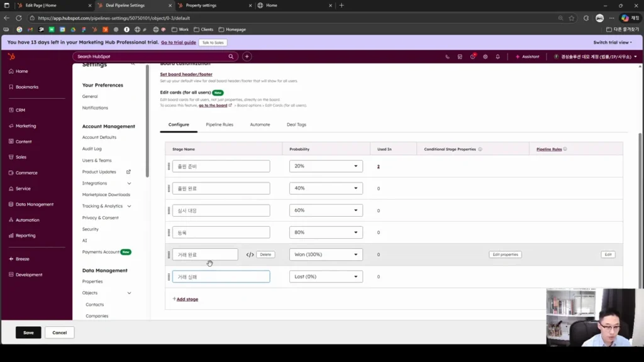The height and width of the screenshot is (362, 644).
Task: Collapse the Objects settings section
Action: tap(129, 293)
